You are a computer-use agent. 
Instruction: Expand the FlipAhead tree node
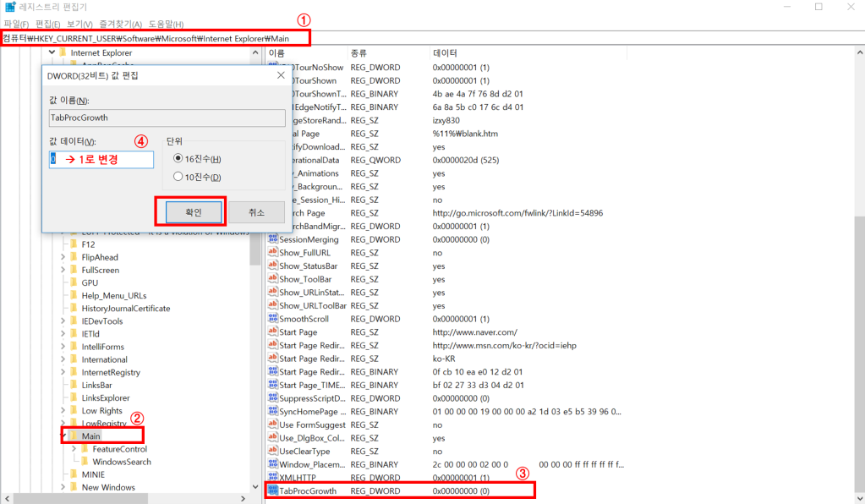[x=63, y=257]
